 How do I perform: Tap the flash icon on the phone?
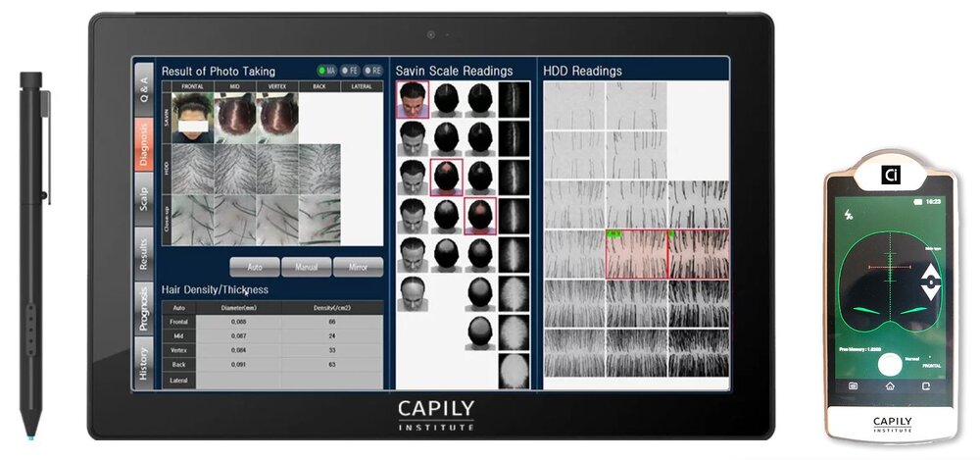[x=849, y=215]
